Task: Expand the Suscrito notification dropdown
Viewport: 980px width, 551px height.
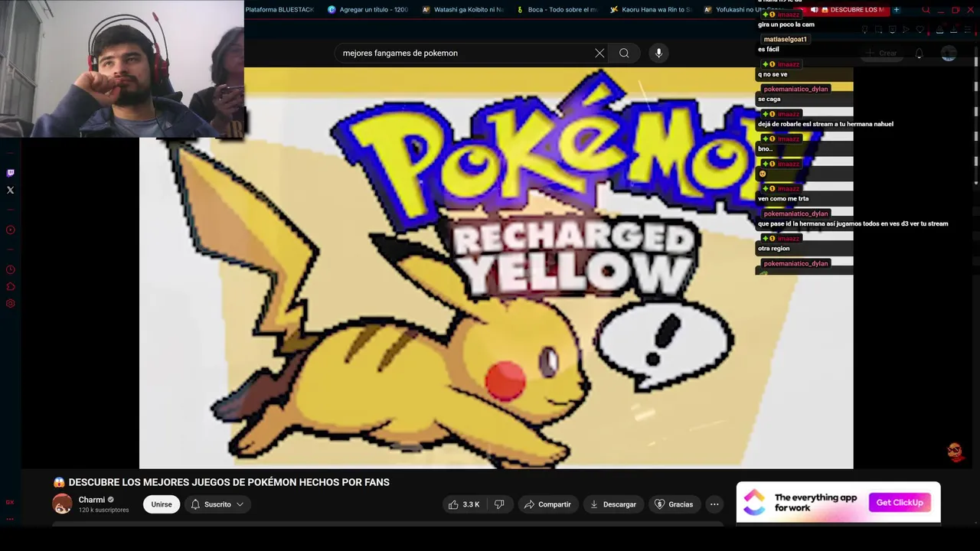Action: 217,504
